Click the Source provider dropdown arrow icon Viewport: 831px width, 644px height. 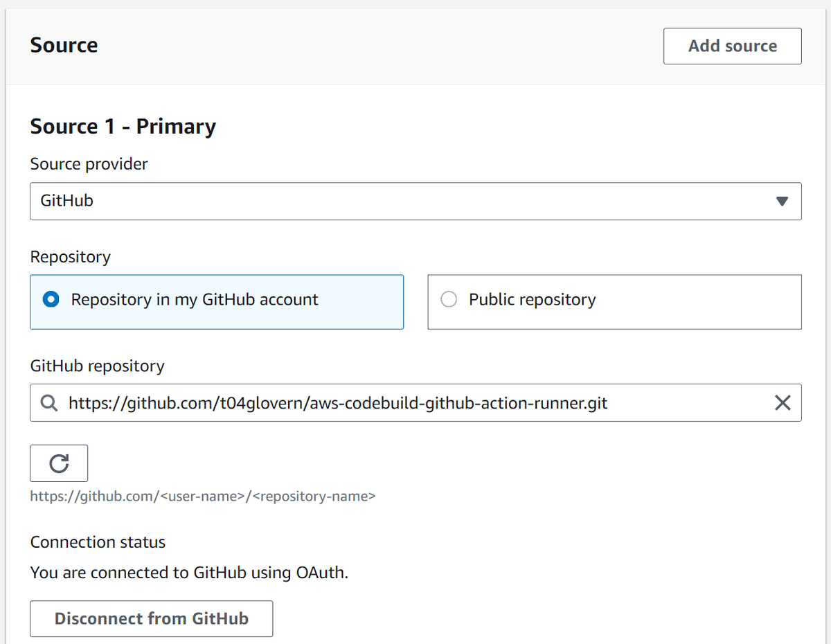tap(783, 201)
